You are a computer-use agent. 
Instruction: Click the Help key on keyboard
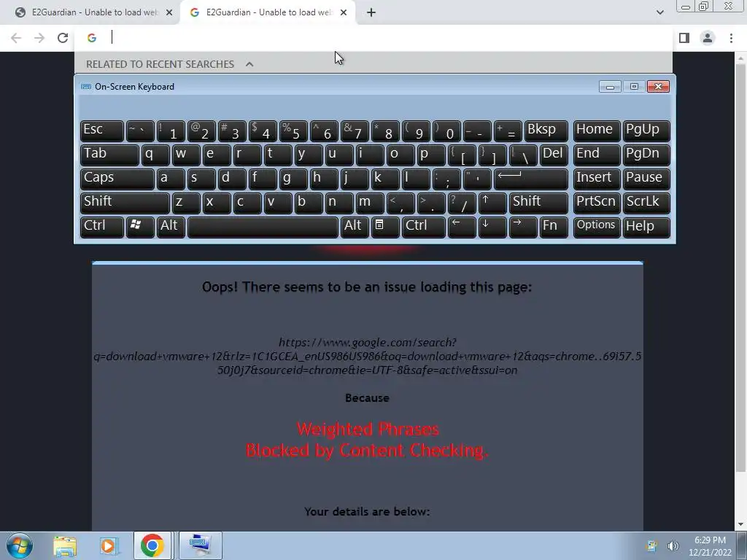pos(646,226)
